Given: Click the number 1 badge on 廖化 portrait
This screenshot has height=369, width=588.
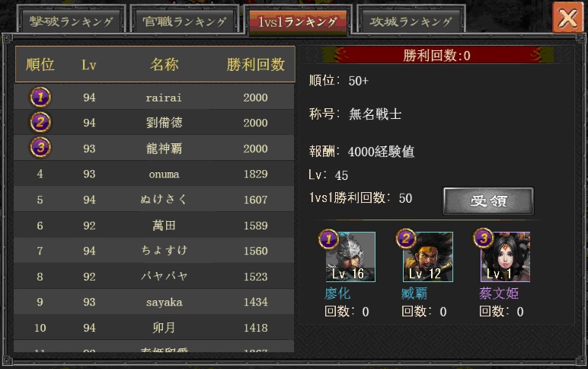Looking at the screenshot, I should pyautogui.click(x=328, y=239).
